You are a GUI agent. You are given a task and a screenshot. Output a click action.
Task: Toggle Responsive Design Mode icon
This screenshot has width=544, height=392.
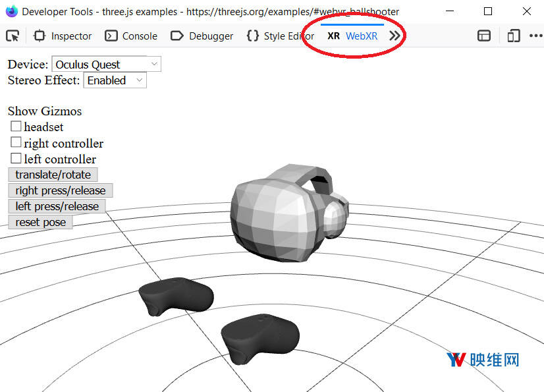pyautogui.click(x=514, y=36)
